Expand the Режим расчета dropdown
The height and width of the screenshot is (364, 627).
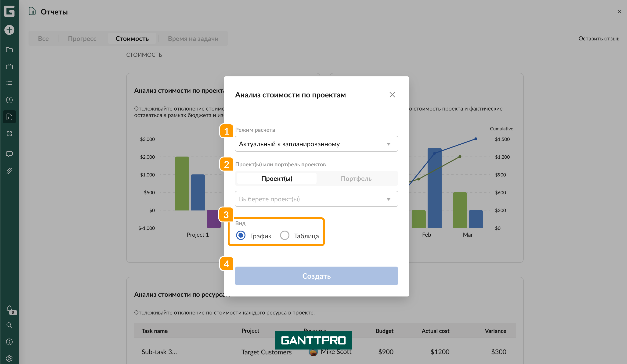pos(316,144)
